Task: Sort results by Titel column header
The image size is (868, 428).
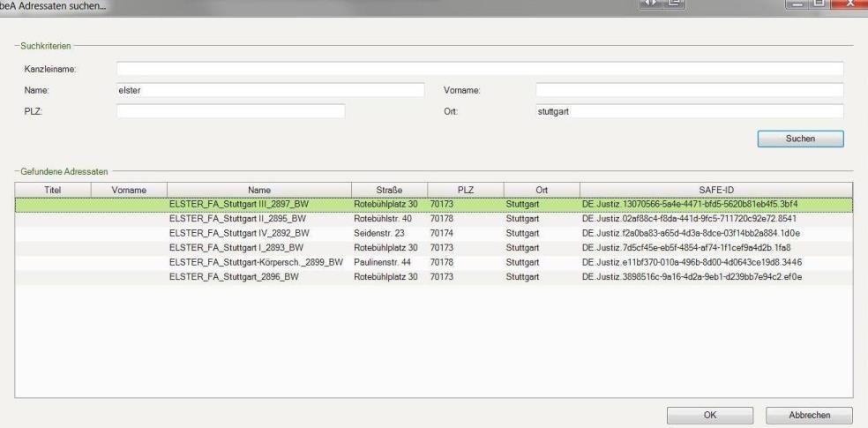Action: (x=53, y=190)
